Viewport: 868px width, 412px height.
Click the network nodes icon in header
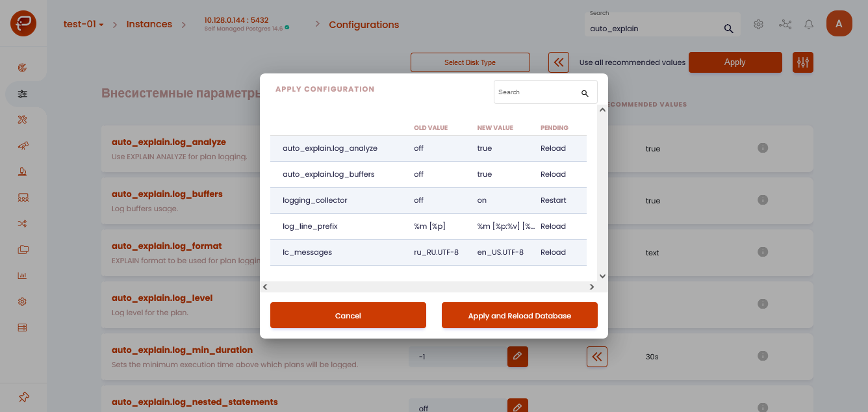pyautogui.click(x=785, y=25)
